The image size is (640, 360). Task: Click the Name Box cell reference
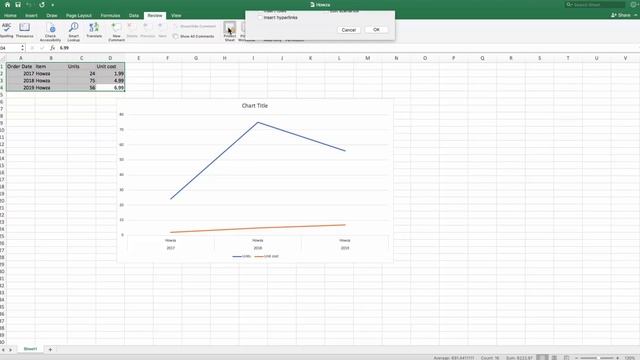point(9,48)
